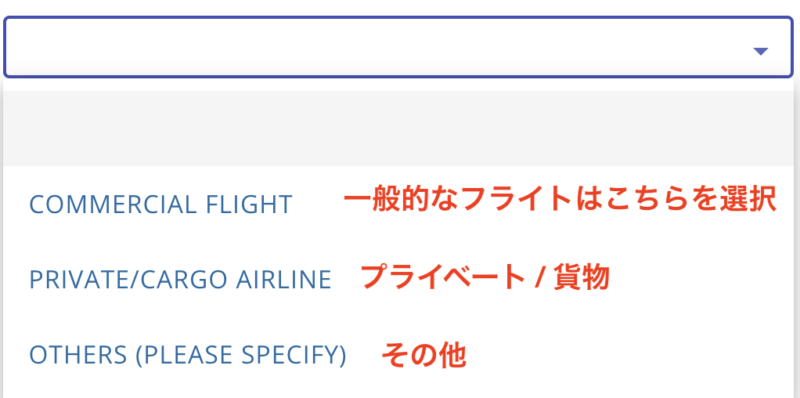This screenshot has height=398, width=800.
Task: Click the dropdown arrow triangle icon
Action: [761, 51]
